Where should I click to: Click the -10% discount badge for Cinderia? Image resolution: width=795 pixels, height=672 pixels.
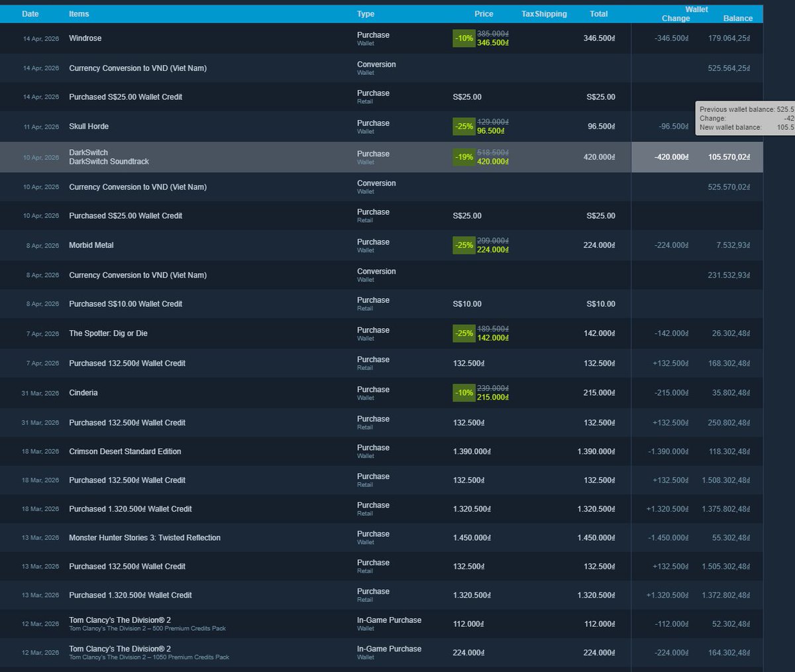(x=464, y=393)
